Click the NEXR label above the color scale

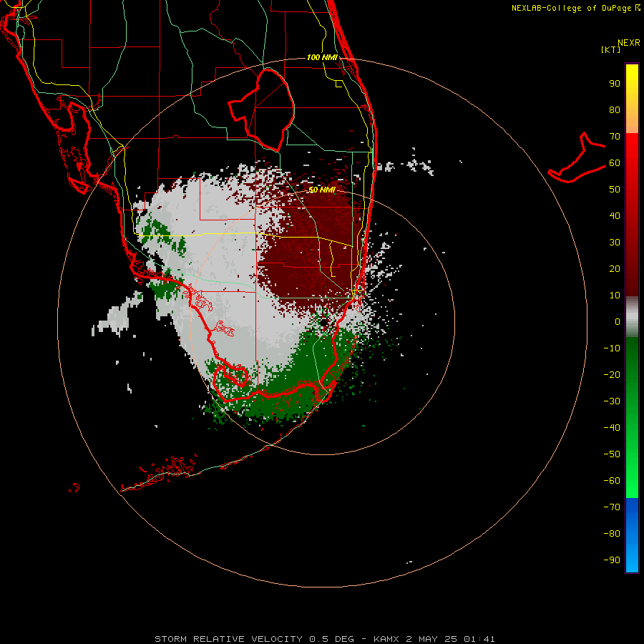629,43
